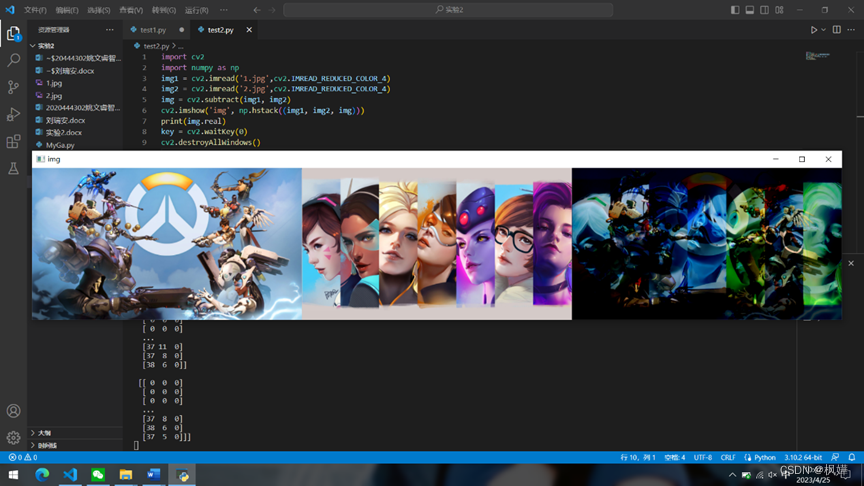
Task: Show hidden system tray icons
Action: pos(732,474)
